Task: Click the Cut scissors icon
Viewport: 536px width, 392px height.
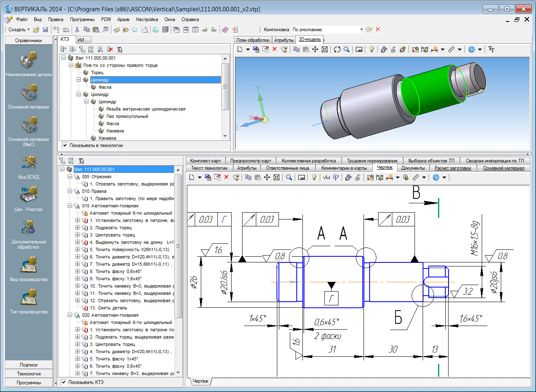Action: tap(77, 30)
